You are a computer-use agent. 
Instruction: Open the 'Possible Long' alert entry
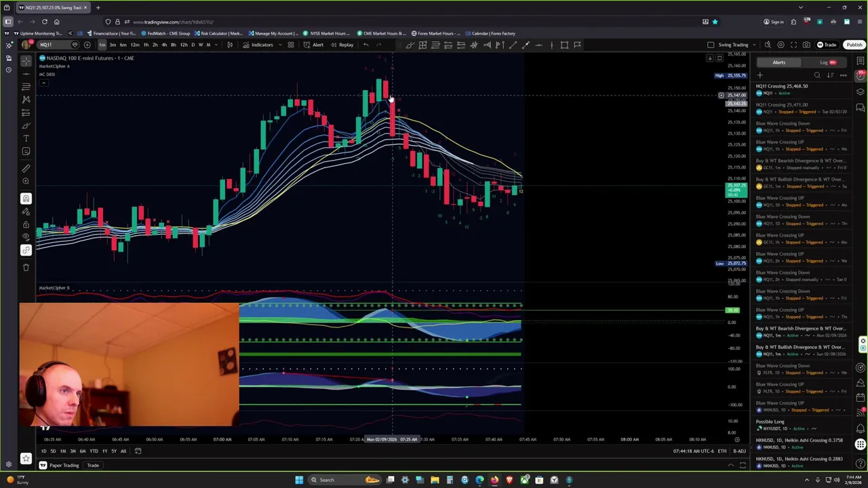(801, 424)
